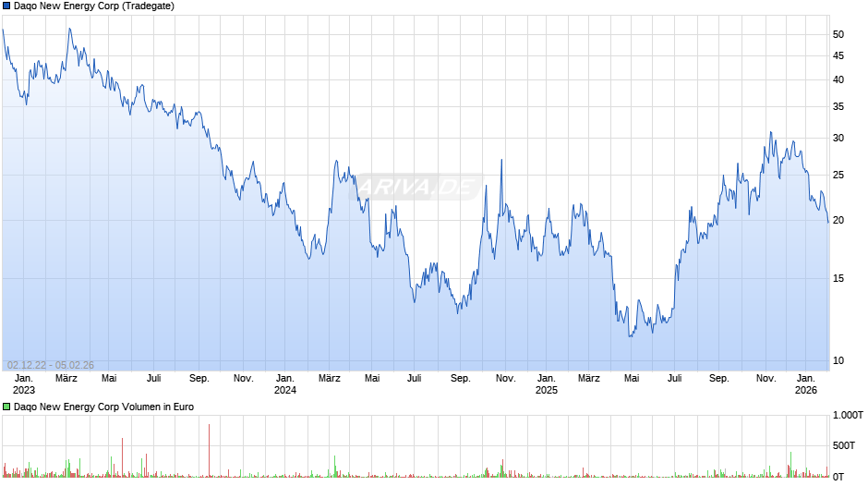Click the volume axis label '500T'
This screenshot has width=868, height=486.
pyautogui.click(x=844, y=445)
